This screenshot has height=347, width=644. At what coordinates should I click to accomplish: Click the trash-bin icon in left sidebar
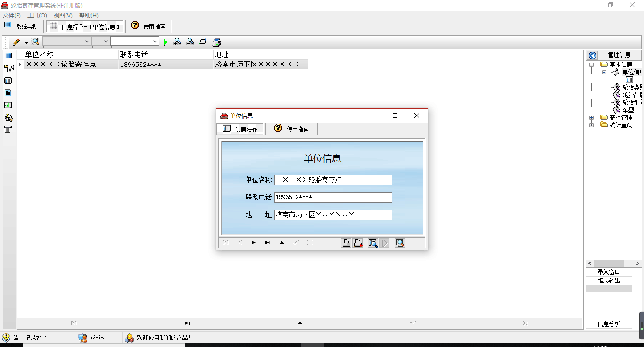coord(8,130)
